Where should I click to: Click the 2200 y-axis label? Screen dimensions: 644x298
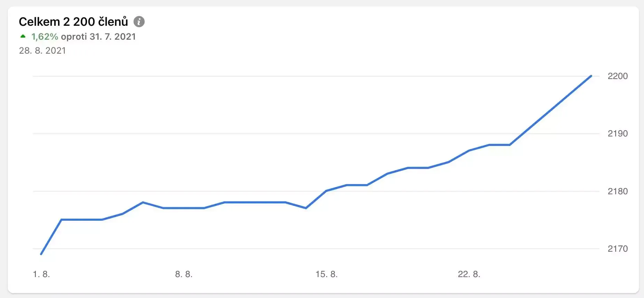coord(618,76)
